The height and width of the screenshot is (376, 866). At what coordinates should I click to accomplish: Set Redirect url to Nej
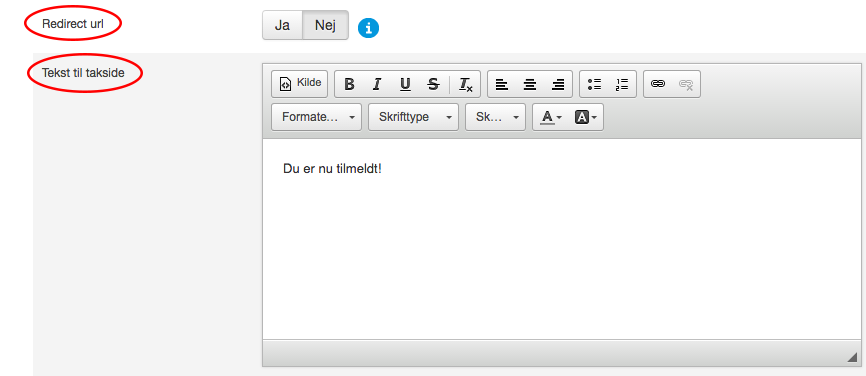[325, 25]
